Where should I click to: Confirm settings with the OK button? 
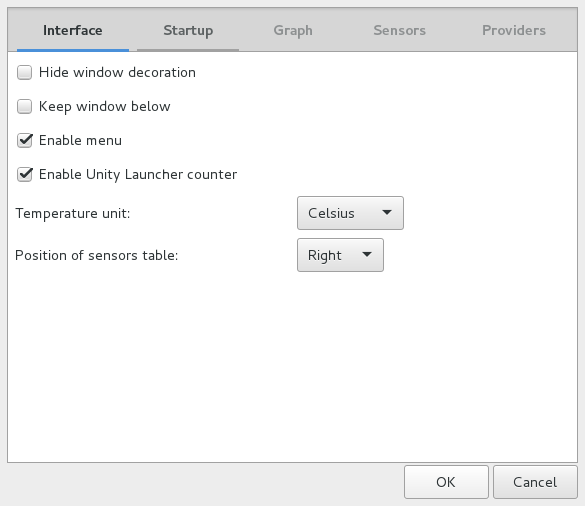click(446, 482)
